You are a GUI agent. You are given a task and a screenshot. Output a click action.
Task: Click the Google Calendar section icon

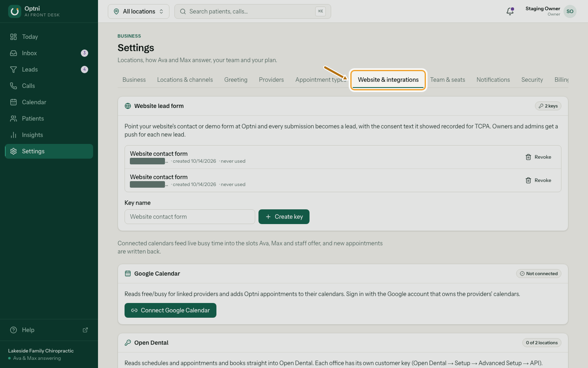[x=128, y=274]
